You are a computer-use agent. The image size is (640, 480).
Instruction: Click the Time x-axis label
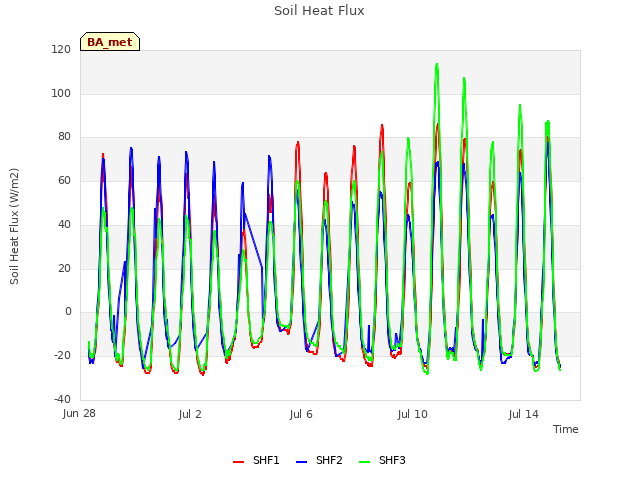coord(566,429)
